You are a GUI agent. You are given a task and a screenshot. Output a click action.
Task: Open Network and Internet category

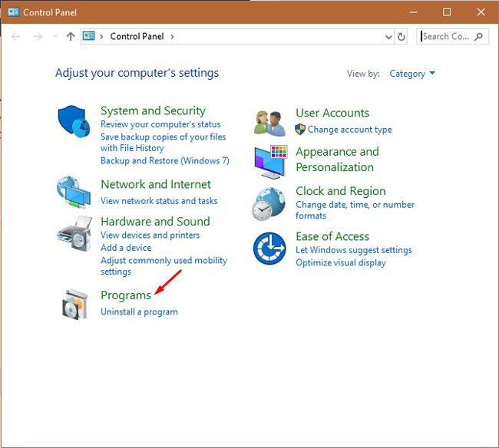point(156,184)
